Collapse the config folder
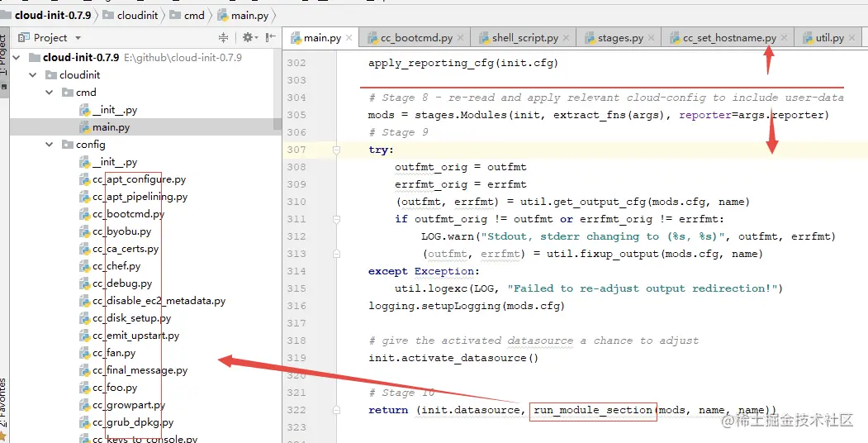This screenshot has height=443, width=868. [50, 145]
